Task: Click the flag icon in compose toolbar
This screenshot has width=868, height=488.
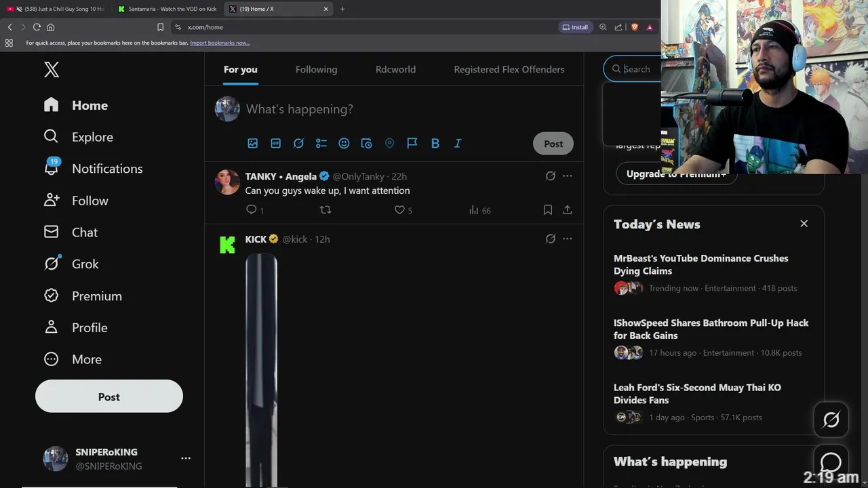Action: click(412, 143)
